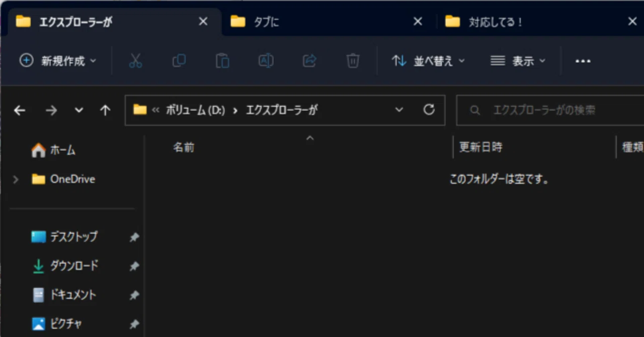The width and height of the screenshot is (644, 337).
Task: Open ピクチャ from quick access
Action: (66, 324)
